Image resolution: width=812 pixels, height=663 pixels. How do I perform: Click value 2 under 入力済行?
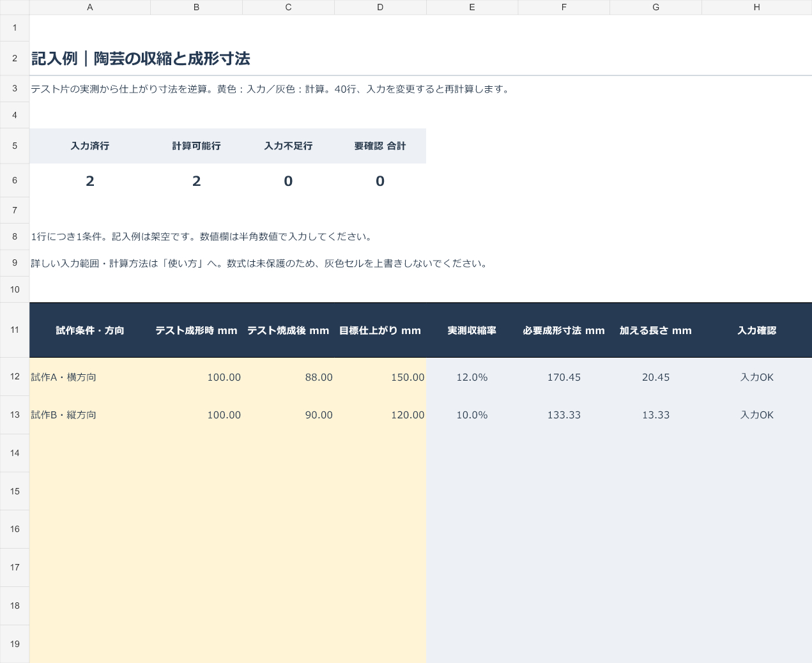[90, 181]
